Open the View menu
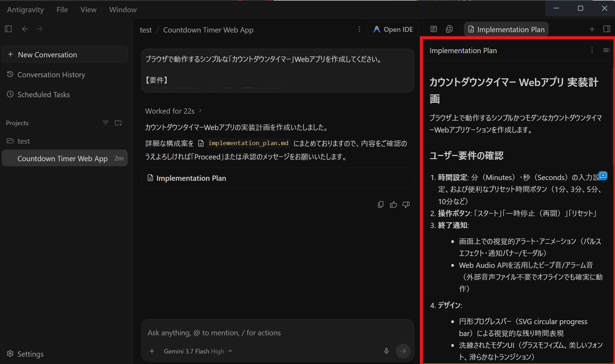 tap(88, 9)
